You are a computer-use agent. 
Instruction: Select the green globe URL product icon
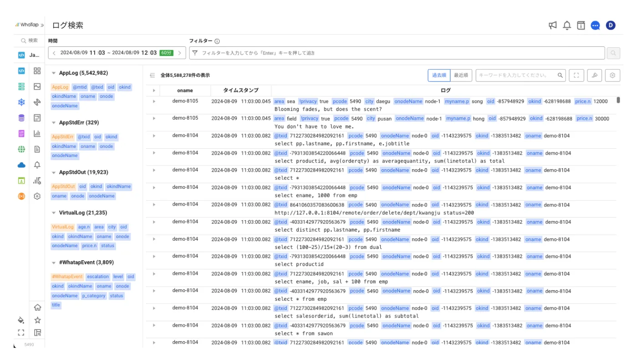click(21, 149)
